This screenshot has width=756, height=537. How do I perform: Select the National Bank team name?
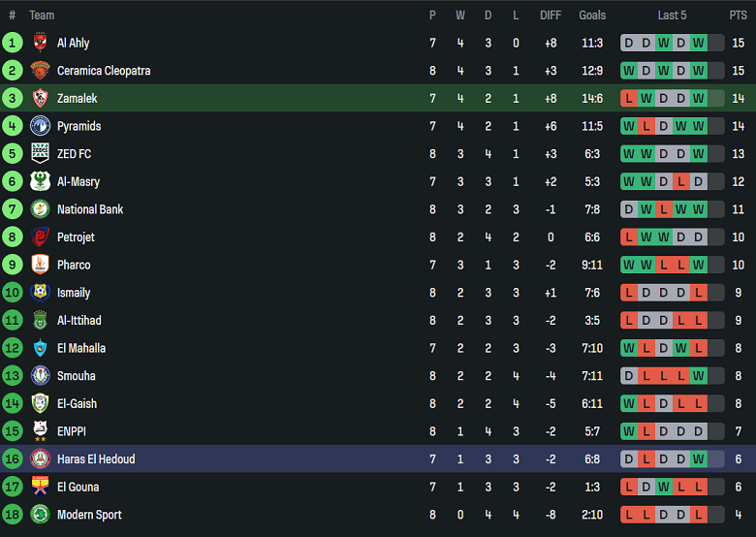90,209
